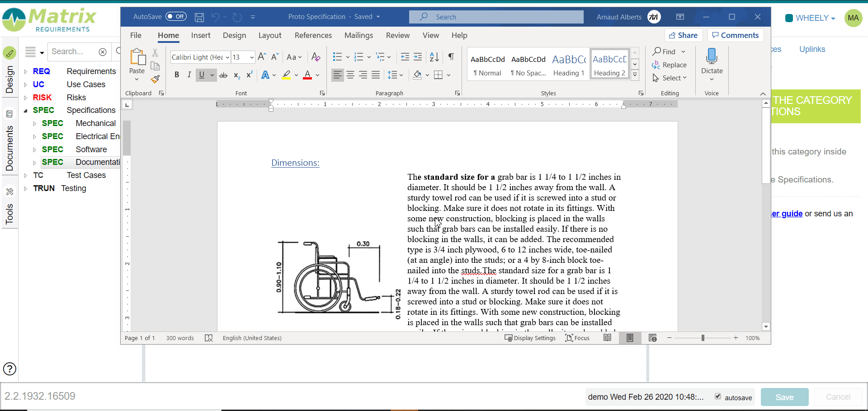Toggle the AutoSave switch
This screenshot has height=411, width=868.
tap(176, 17)
